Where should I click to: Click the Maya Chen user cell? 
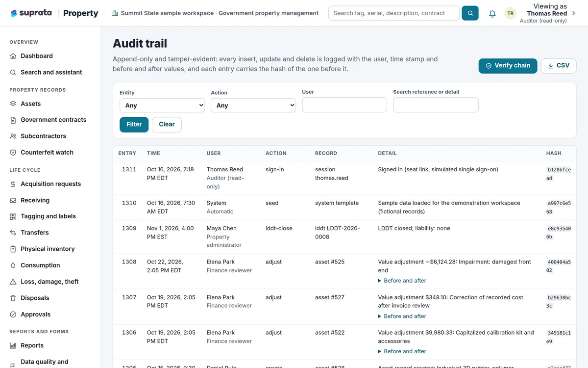coord(224,237)
